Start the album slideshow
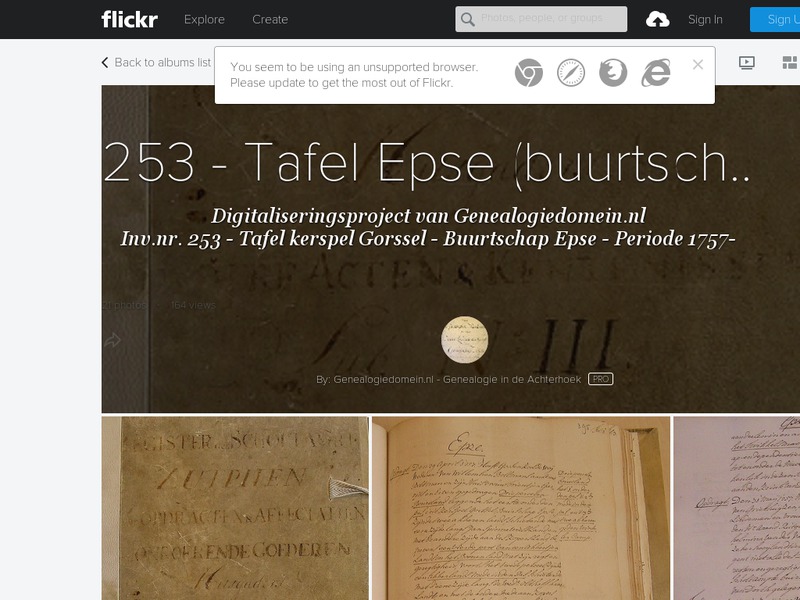 coord(746,61)
